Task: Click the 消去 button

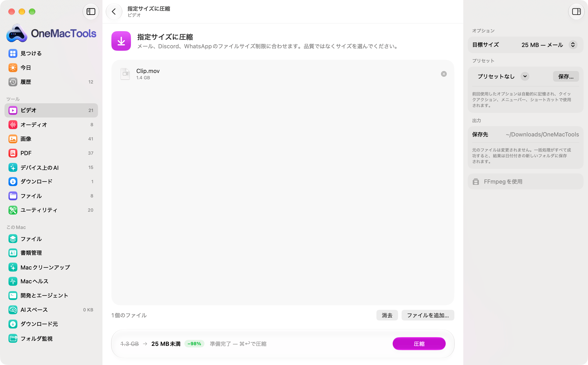Action: click(x=387, y=315)
